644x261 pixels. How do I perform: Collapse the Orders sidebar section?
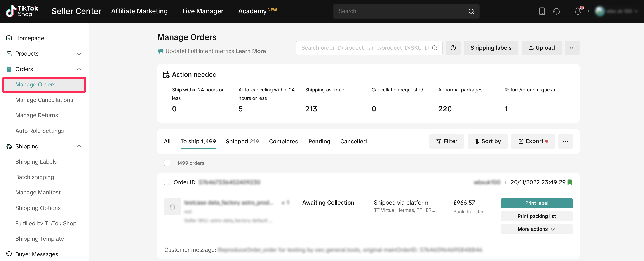pyautogui.click(x=79, y=69)
